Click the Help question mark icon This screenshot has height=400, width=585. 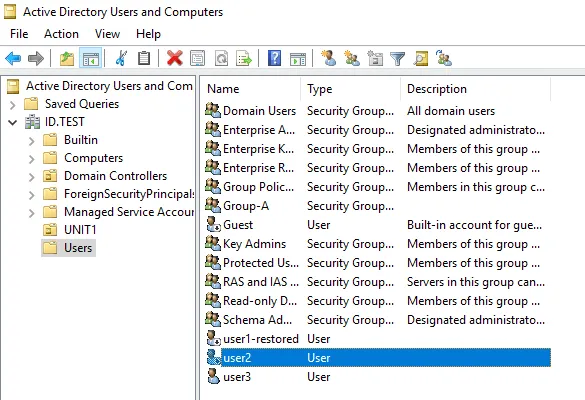click(274, 58)
